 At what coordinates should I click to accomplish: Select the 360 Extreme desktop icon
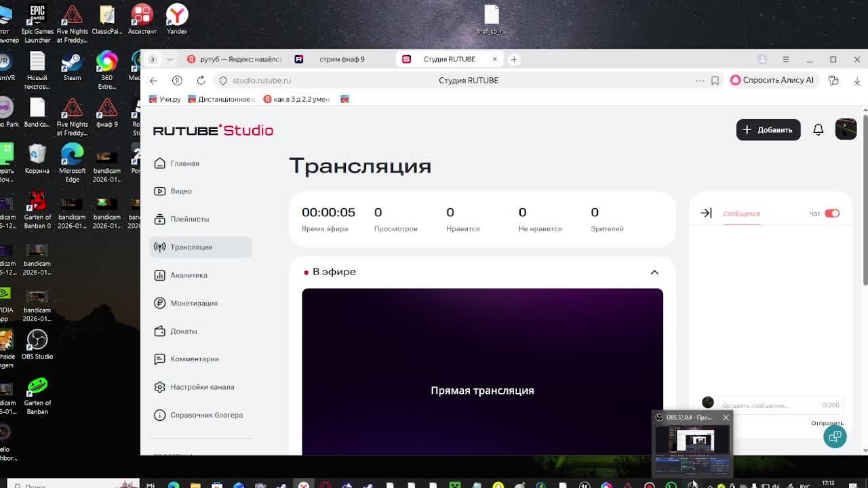pyautogui.click(x=106, y=70)
